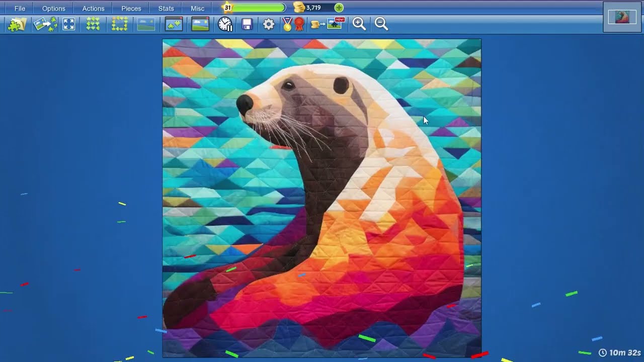The width and height of the screenshot is (644, 362).
Task: Save the puzzle with the floppy disk icon
Action: (247, 24)
